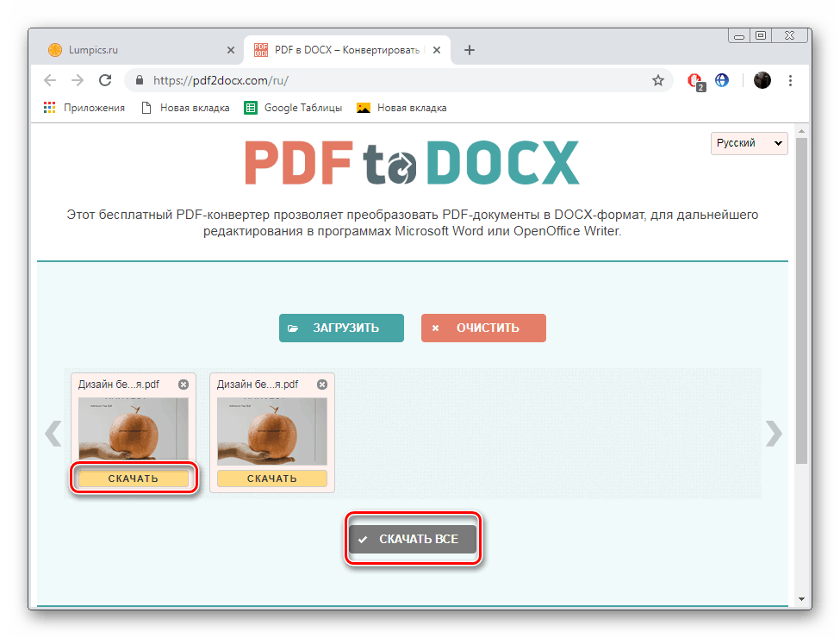Click the browser forward arrow

click(78, 80)
